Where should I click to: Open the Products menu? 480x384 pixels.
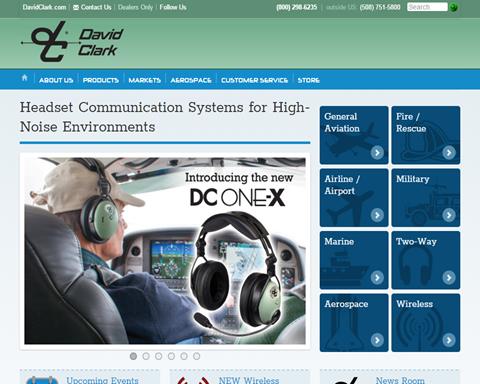coord(101,80)
